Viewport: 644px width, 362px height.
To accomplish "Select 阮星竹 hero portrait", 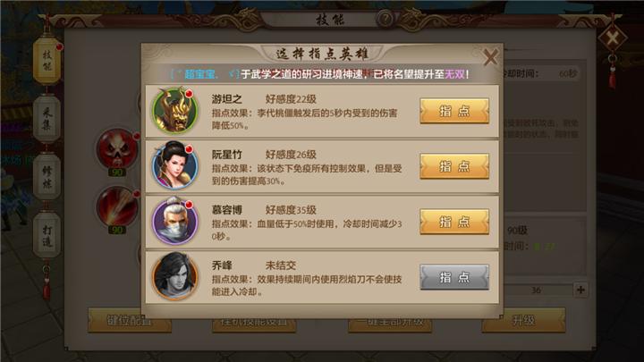I will pos(175,165).
